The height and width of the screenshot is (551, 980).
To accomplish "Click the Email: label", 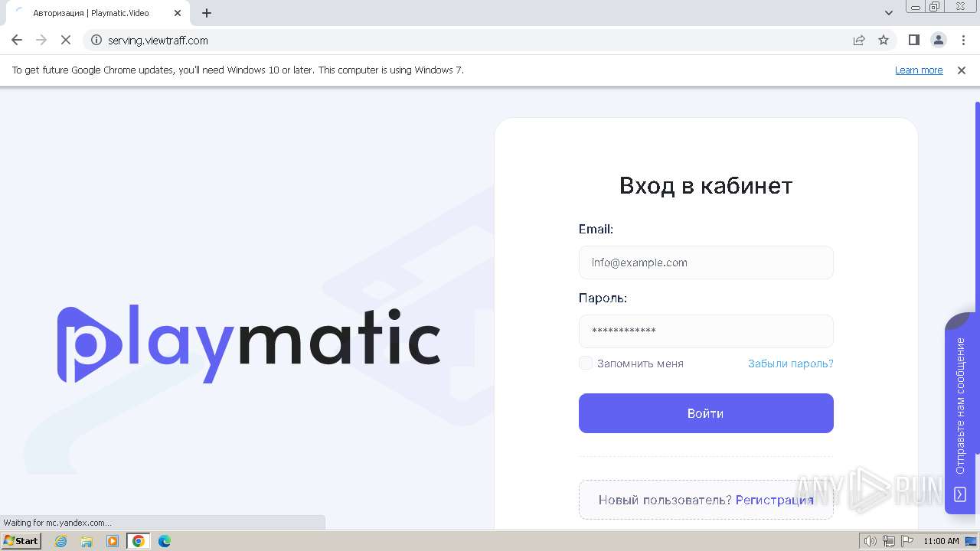I will click(596, 229).
